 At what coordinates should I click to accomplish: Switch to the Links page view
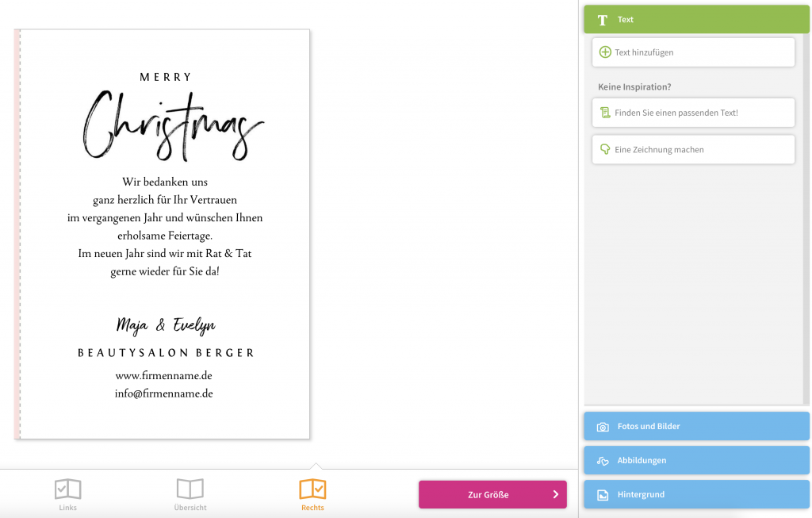pyautogui.click(x=68, y=495)
